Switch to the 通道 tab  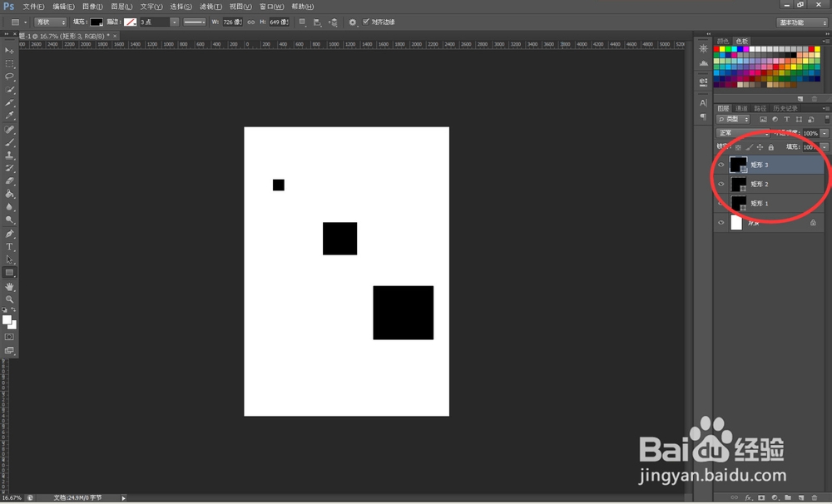pos(740,108)
